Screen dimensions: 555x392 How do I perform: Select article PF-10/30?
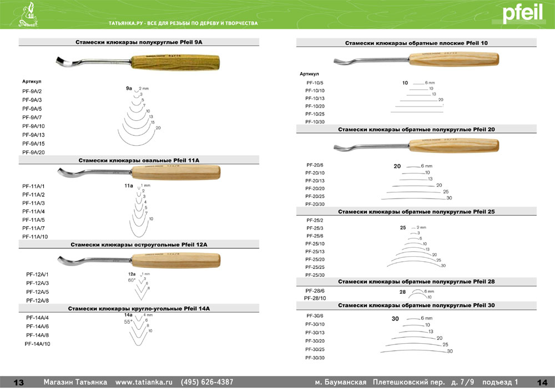click(315, 122)
